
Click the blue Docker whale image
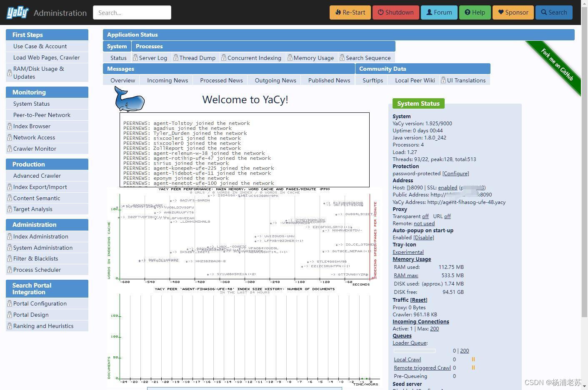[130, 99]
